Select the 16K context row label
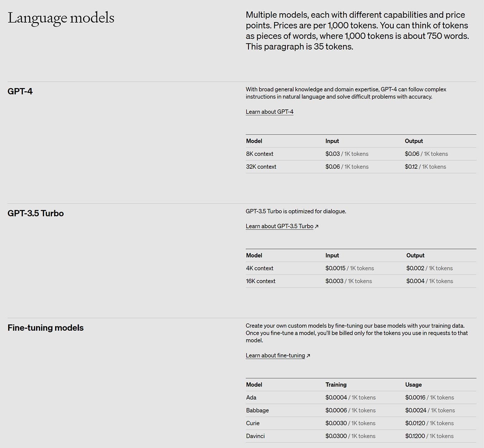Viewport: 484px width, 448px height. [x=261, y=281]
